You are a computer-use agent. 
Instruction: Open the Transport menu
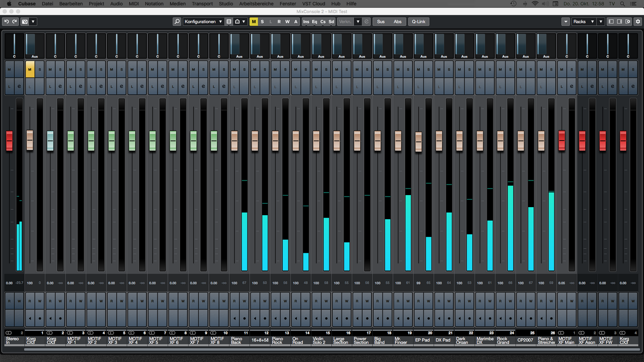tap(202, 4)
